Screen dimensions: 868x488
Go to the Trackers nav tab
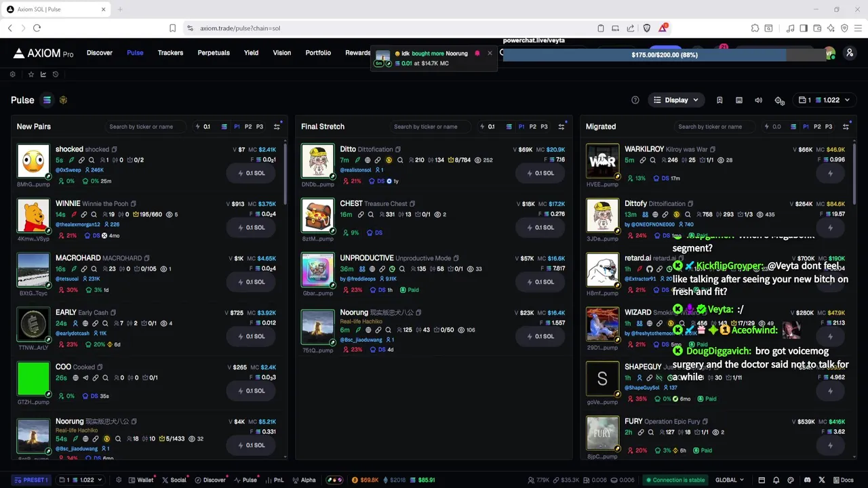[170, 53]
